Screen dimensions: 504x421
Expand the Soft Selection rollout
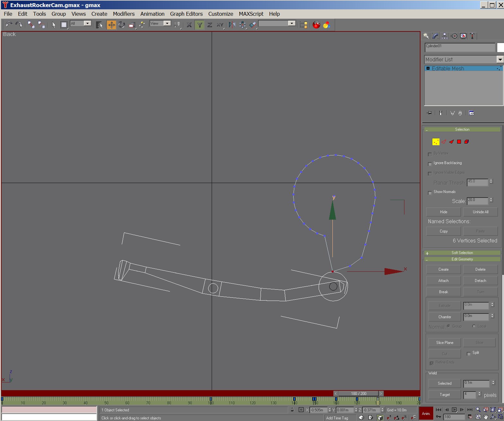click(x=462, y=253)
